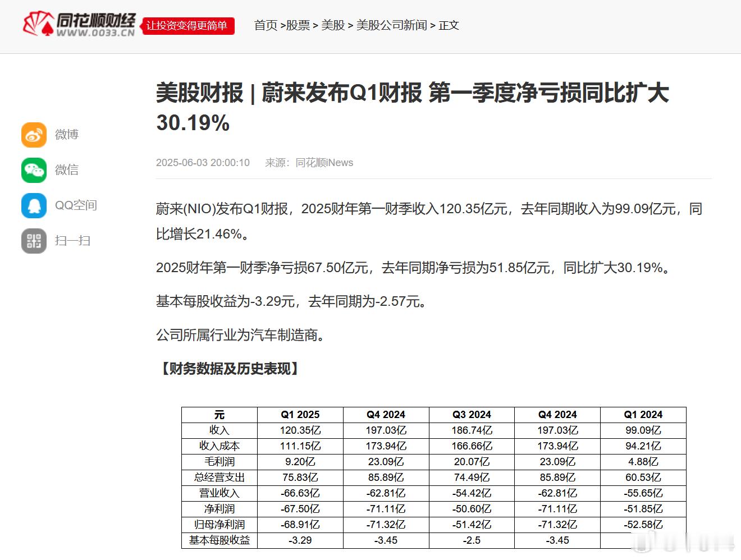Click the 186.74亿 revenue cell

pos(472,430)
